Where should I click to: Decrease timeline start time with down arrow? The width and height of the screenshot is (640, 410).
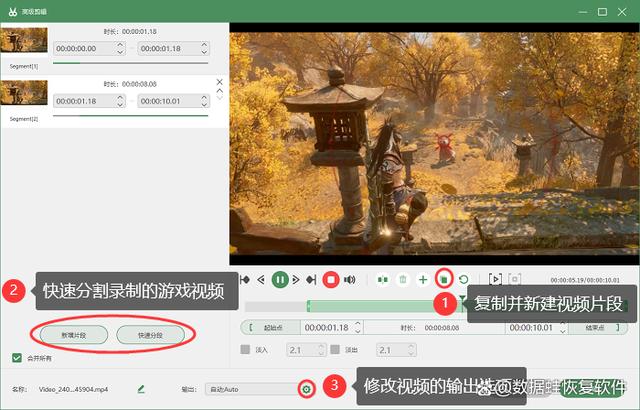(358, 331)
